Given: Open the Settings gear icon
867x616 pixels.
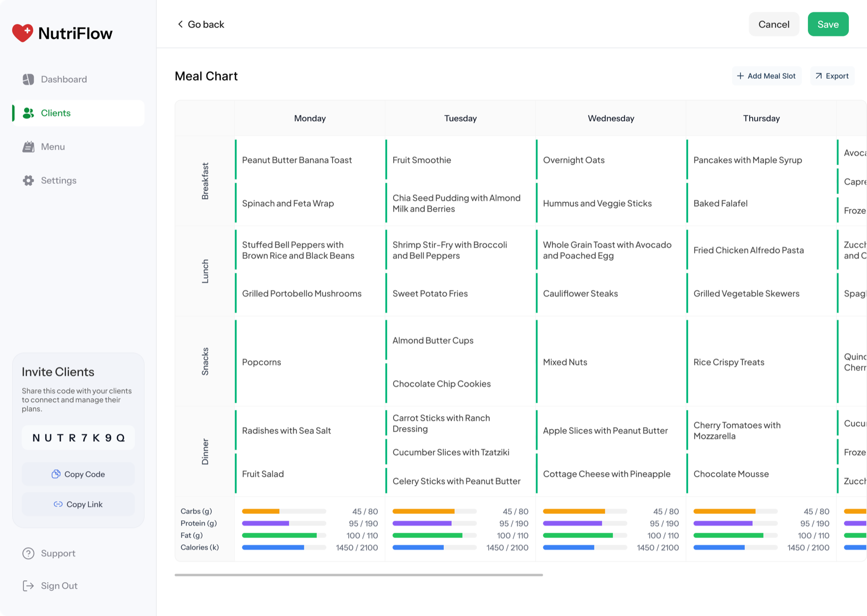Looking at the screenshot, I should click(x=28, y=180).
